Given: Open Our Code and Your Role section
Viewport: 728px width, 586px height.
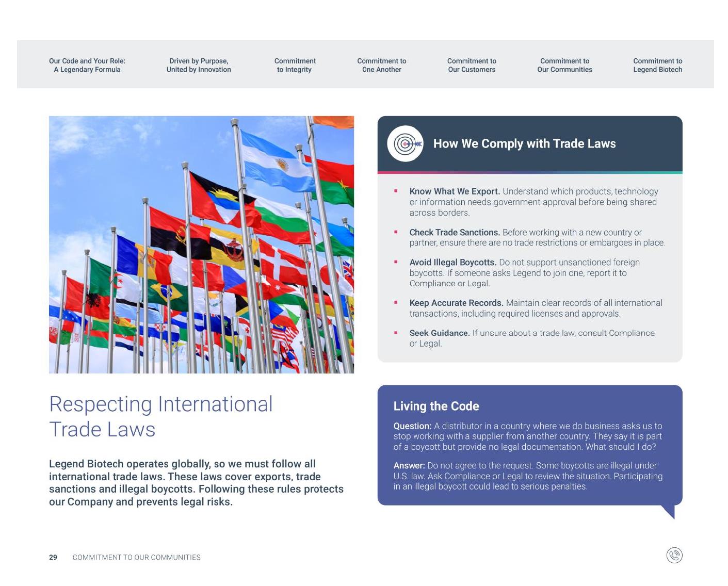Looking at the screenshot, I should 87,65.
